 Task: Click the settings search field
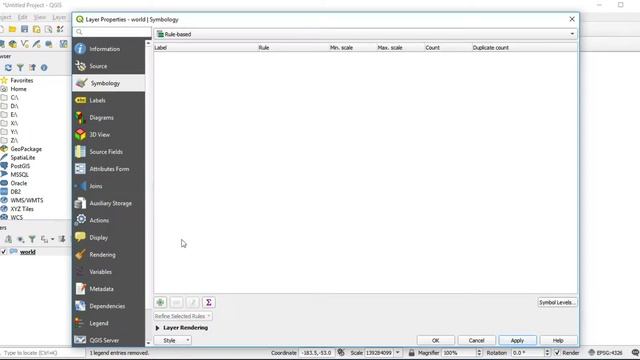pyautogui.click(x=112, y=32)
